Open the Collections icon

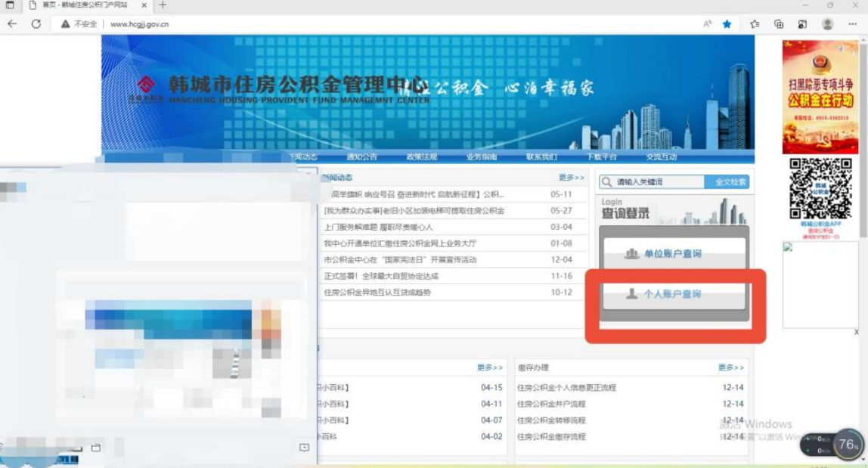click(x=779, y=23)
